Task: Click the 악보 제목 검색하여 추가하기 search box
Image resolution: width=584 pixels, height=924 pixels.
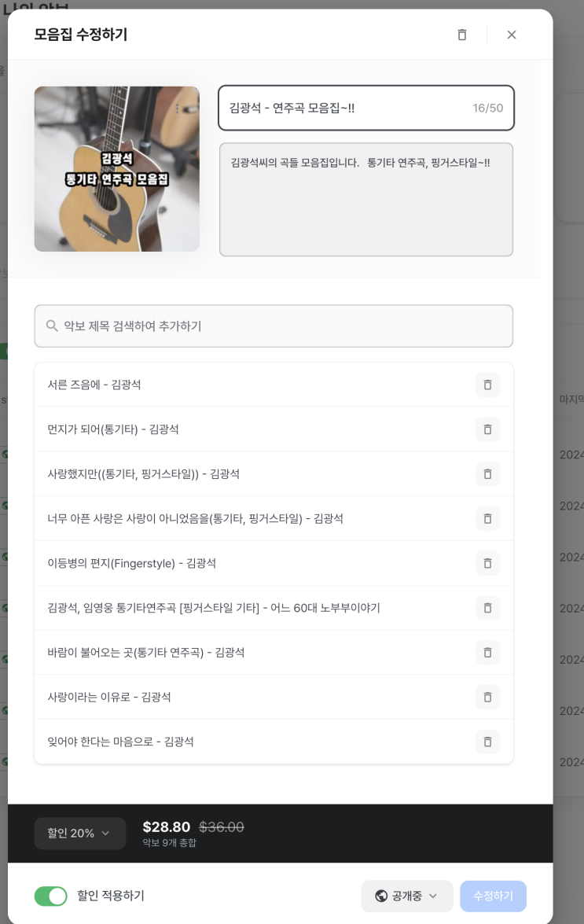Action: click(274, 326)
